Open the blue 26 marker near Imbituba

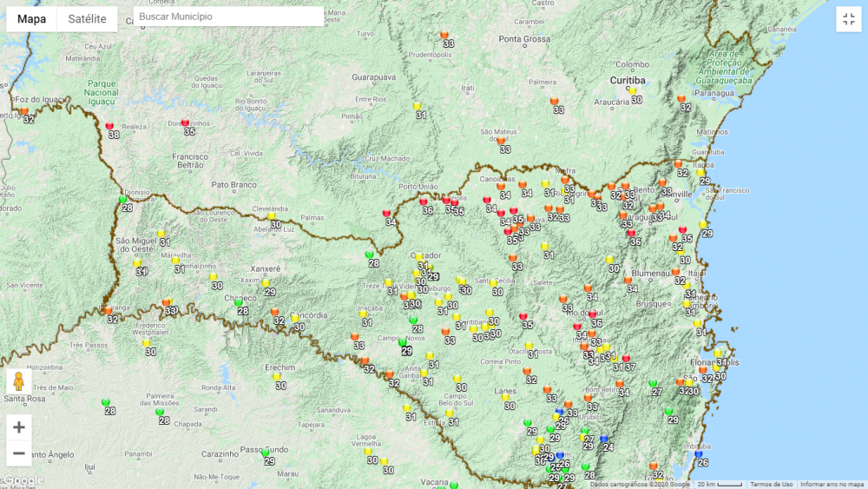(699, 454)
